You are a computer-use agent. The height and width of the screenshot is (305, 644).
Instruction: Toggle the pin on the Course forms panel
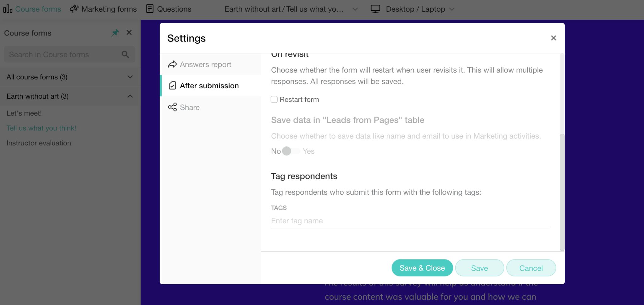(x=115, y=32)
